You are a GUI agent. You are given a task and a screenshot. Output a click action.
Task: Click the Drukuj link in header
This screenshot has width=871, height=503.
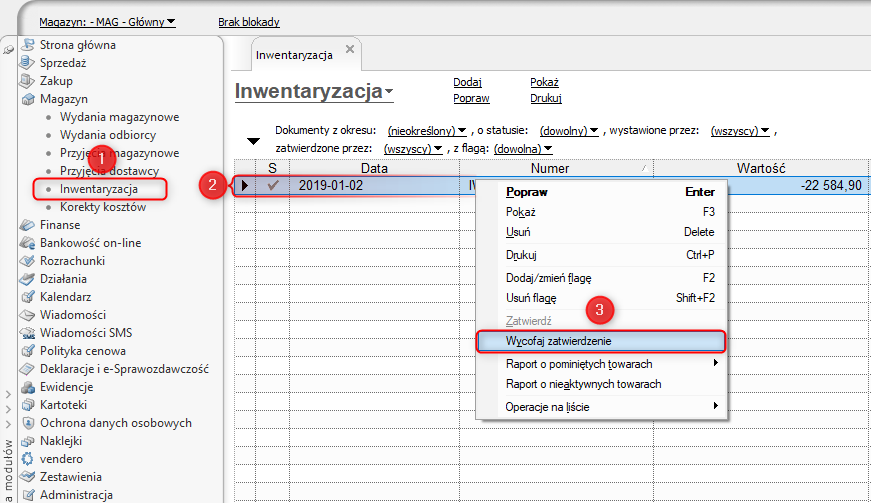click(546, 99)
